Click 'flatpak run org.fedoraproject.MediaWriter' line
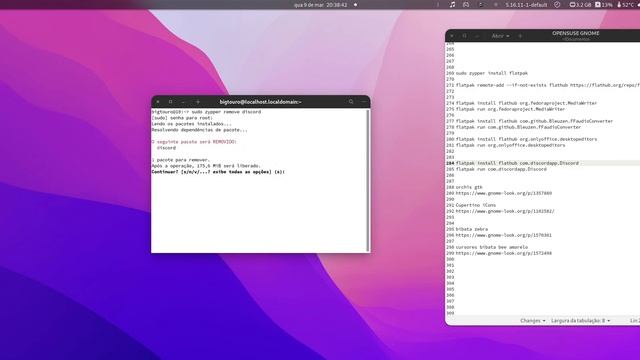This screenshot has height=360, width=640. (510, 109)
